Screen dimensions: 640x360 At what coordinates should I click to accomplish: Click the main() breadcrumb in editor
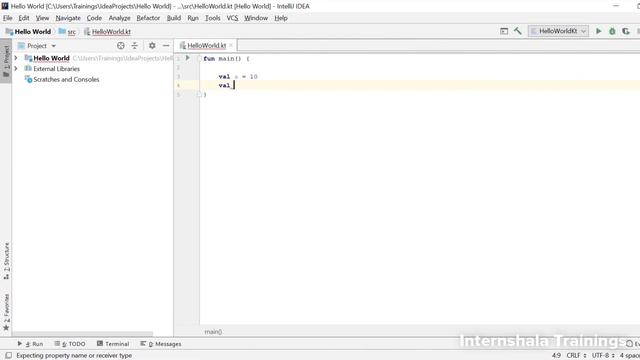[213, 332]
